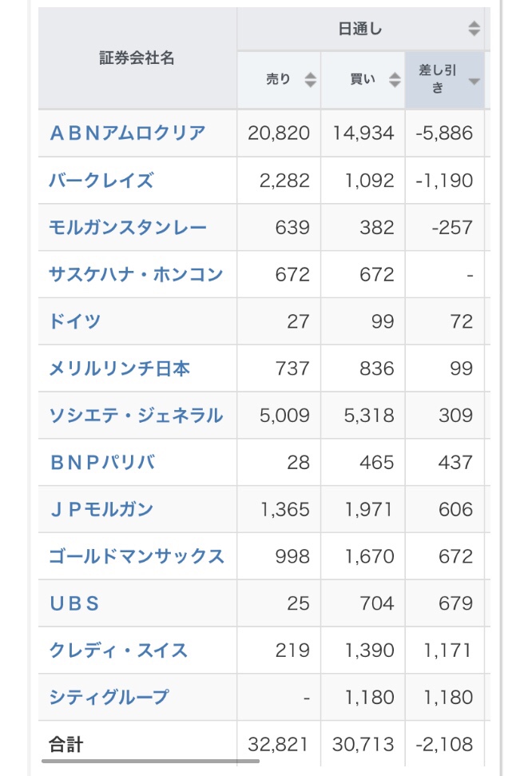Open モルガンスタンレー company link
Image resolution: width=532 pixels, height=776 pixels.
[x=128, y=227]
